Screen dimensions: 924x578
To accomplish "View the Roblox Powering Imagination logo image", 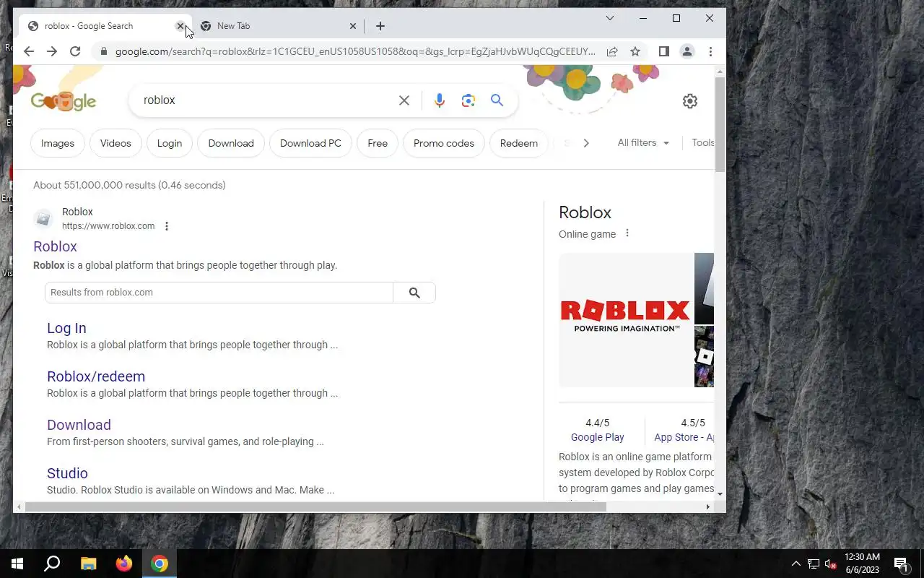I will click(x=625, y=319).
